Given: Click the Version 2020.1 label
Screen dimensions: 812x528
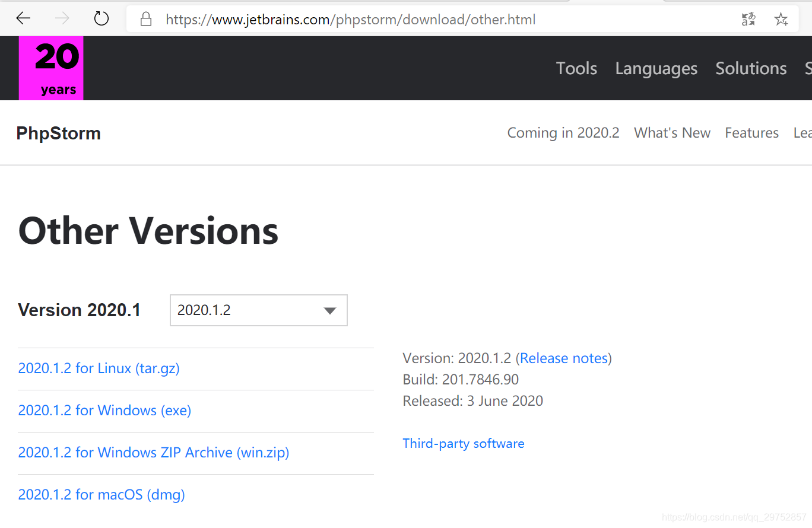Looking at the screenshot, I should pyautogui.click(x=80, y=310).
